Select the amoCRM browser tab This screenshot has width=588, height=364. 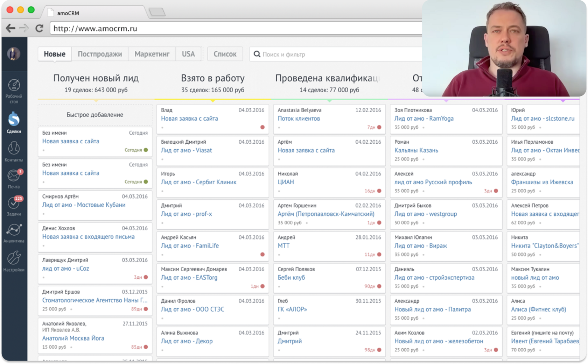click(x=94, y=13)
